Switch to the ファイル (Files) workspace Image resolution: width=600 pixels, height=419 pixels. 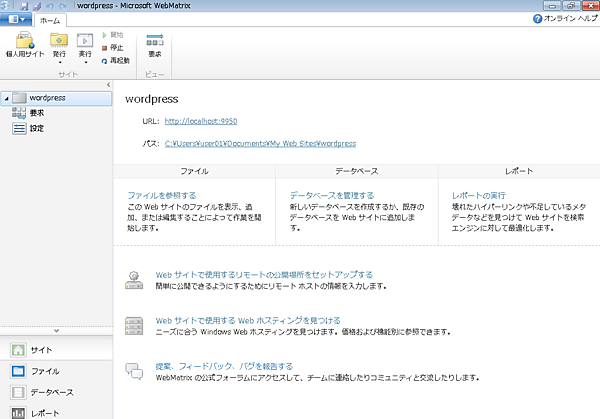pos(44,371)
